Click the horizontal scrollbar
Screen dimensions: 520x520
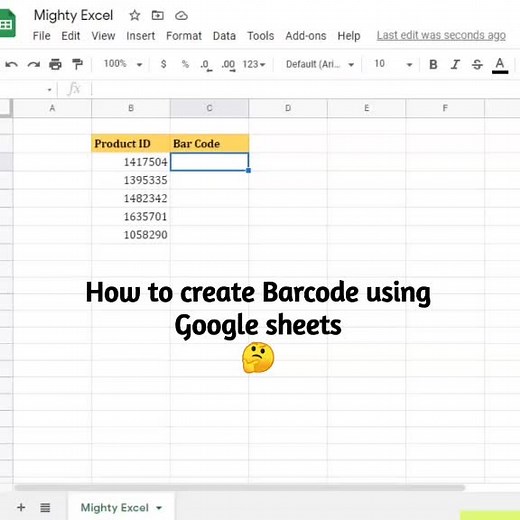[x=239, y=488]
